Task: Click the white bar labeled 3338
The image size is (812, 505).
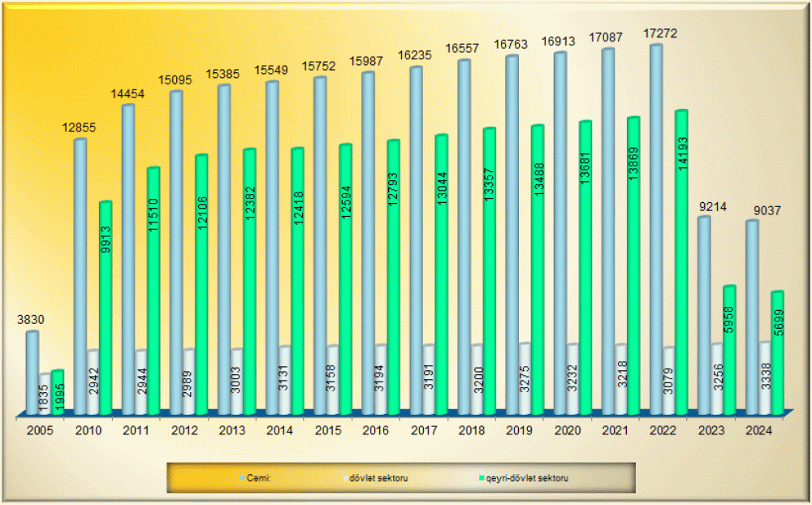Action: pos(764,378)
